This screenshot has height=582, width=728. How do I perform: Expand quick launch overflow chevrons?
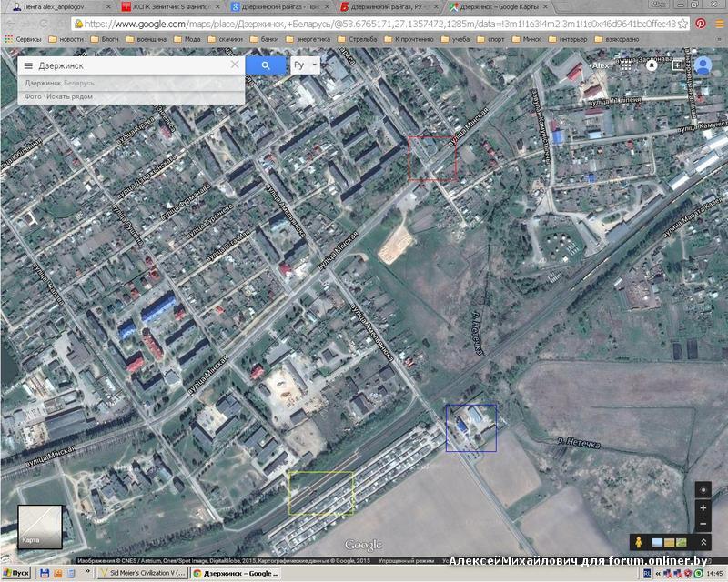(86, 572)
